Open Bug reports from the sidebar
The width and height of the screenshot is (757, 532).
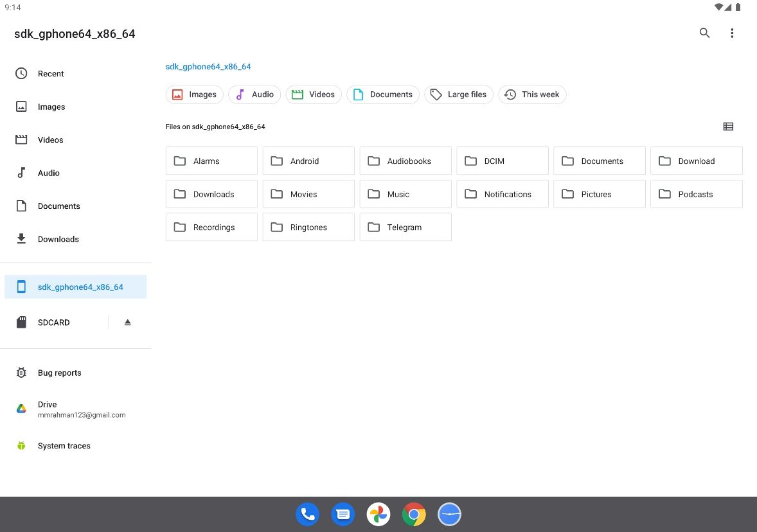coord(59,373)
